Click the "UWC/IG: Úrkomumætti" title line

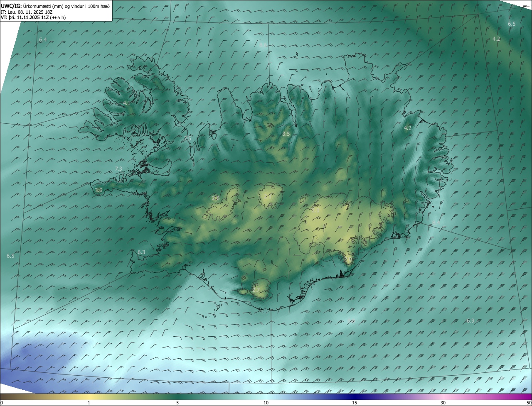[x=55, y=6]
